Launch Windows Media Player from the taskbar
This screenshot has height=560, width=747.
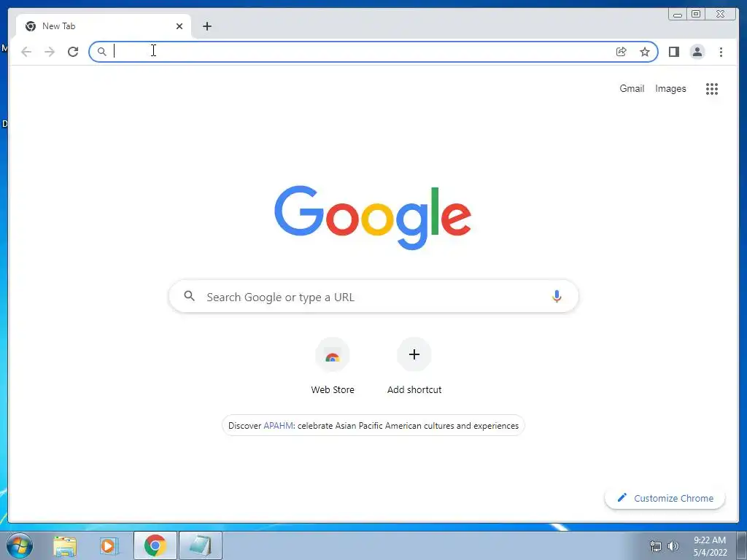click(109, 546)
